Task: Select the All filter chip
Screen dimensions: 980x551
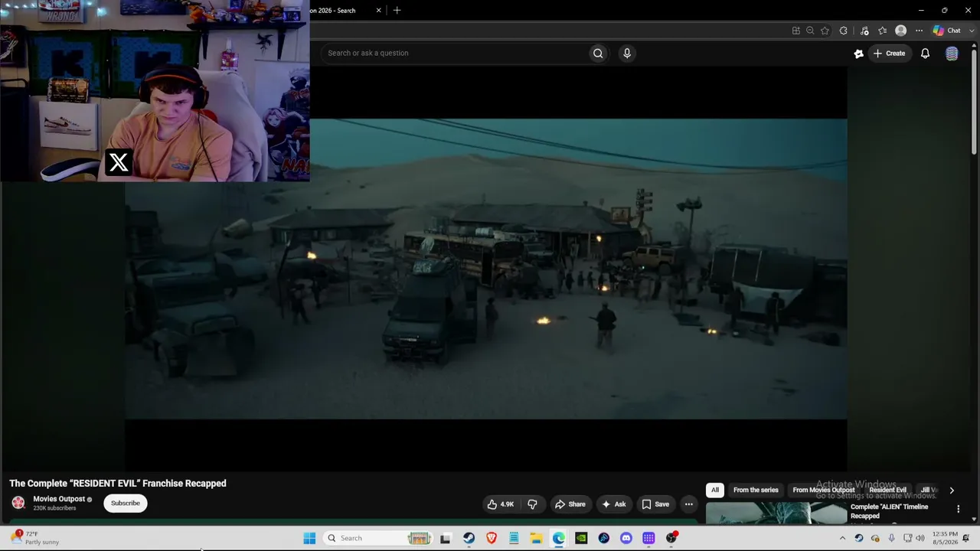Action: (715, 491)
